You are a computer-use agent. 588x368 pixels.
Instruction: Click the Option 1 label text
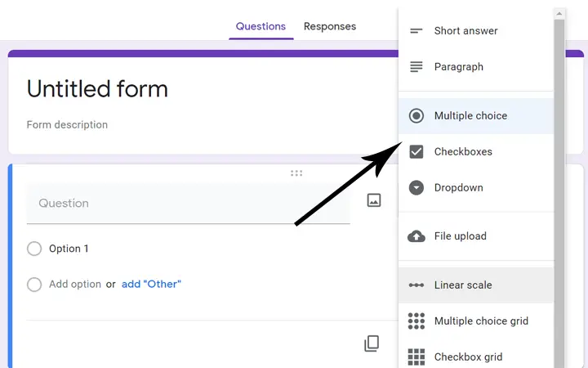tap(69, 249)
